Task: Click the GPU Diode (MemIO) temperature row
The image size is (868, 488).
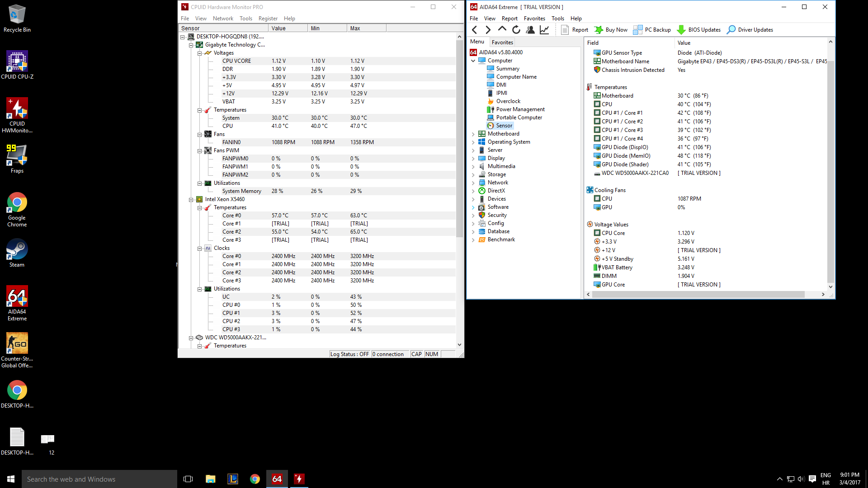Action: (x=707, y=156)
